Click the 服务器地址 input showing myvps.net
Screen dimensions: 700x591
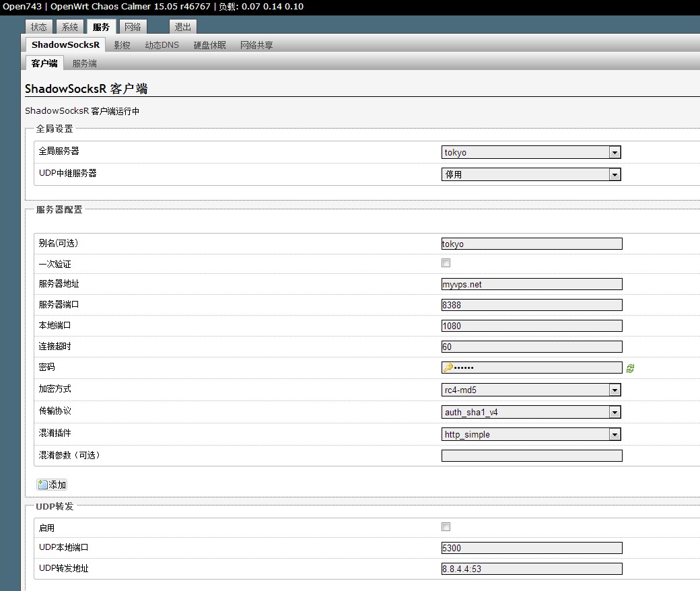click(x=532, y=283)
